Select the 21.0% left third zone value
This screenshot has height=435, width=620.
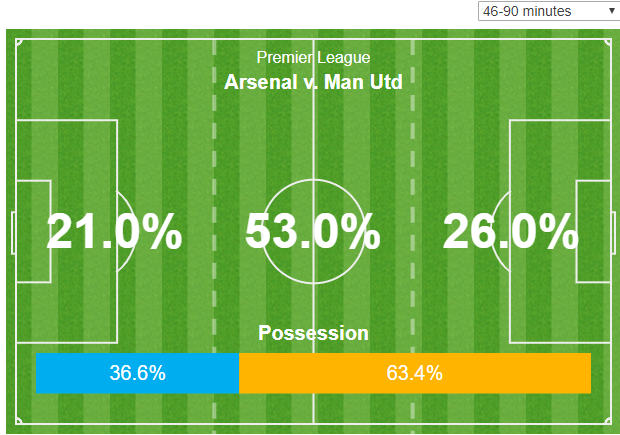pos(115,231)
